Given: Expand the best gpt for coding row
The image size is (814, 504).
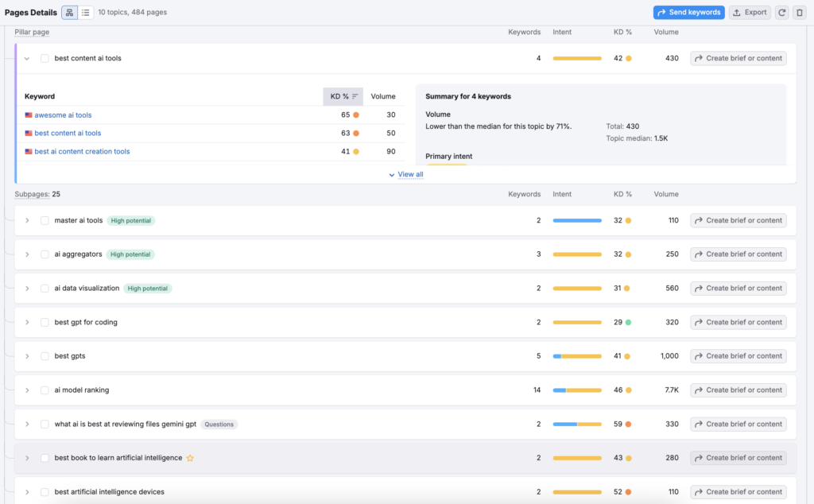Looking at the screenshot, I should [x=27, y=322].
